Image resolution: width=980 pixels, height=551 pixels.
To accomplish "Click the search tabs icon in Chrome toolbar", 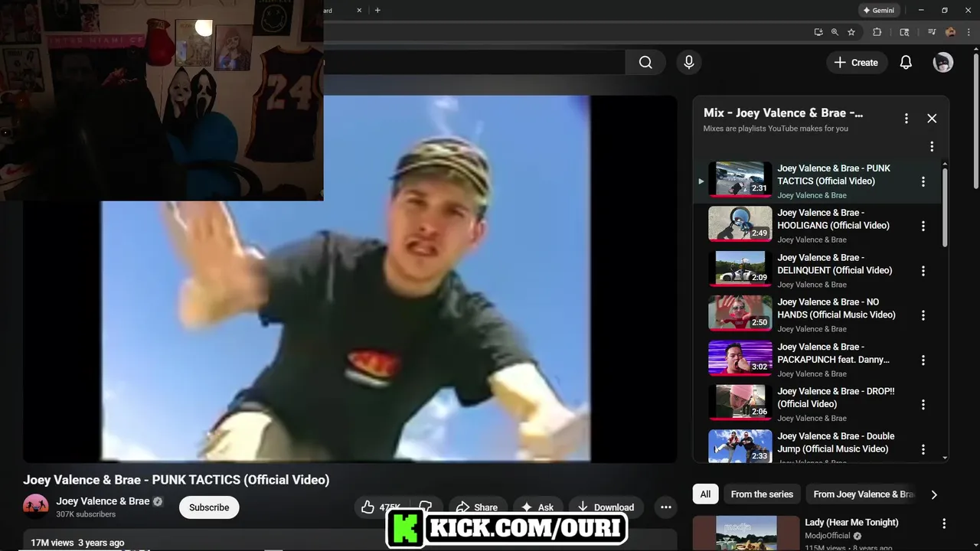I will coord(904,32).
